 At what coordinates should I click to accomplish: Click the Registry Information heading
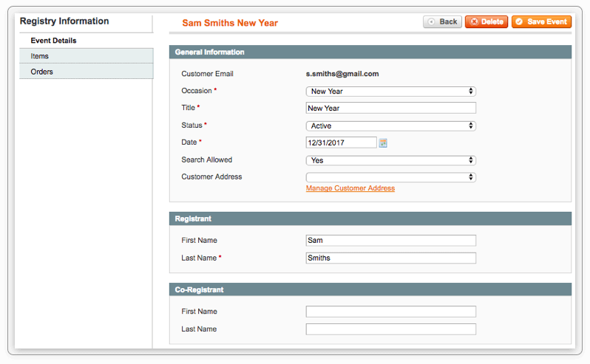pyautogui.click(x=64, y=21)
